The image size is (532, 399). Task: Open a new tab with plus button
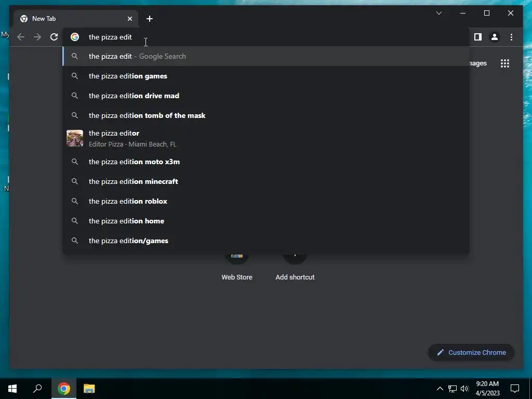click(150, 19)
